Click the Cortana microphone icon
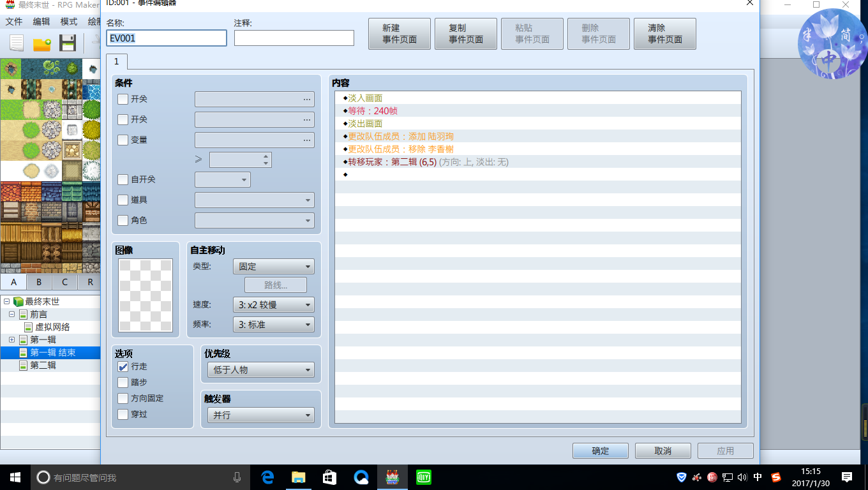This screenshot has height=490, width=868. [237, 477]
